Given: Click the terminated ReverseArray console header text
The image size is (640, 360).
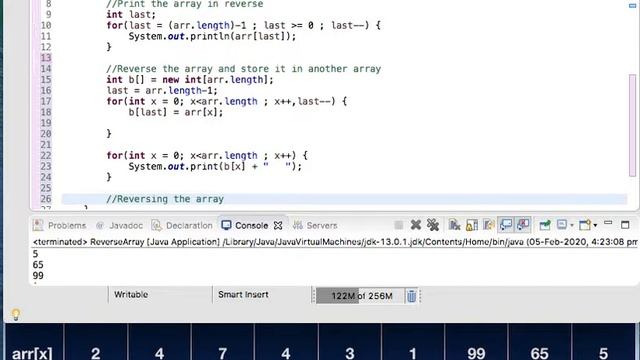Looking at the screenshot, I should click(335, 242).
